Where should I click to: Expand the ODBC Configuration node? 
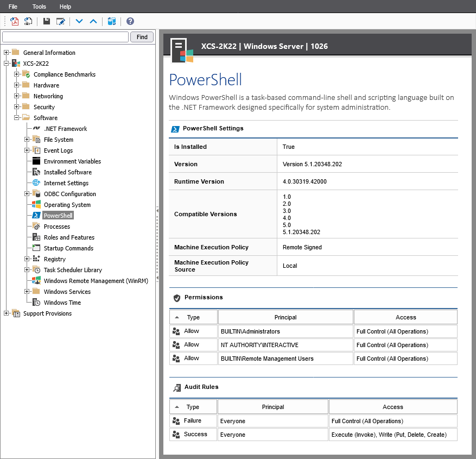click(27, 194)
